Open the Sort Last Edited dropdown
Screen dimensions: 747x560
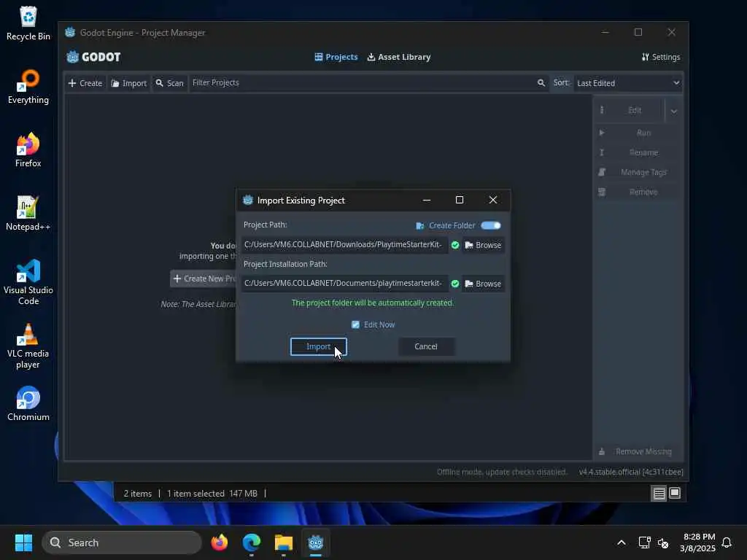coord(627,83)
